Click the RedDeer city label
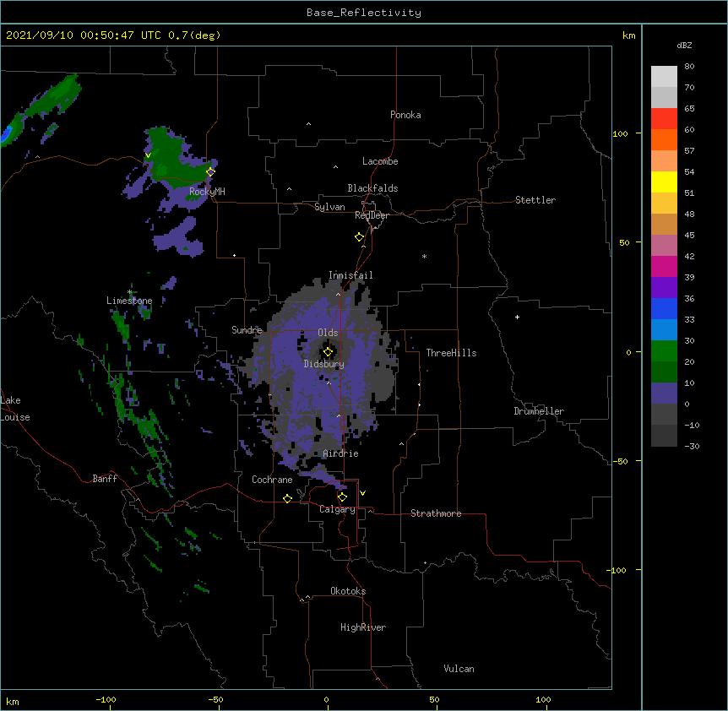The image size is (728, 711). tap(372, 215)
